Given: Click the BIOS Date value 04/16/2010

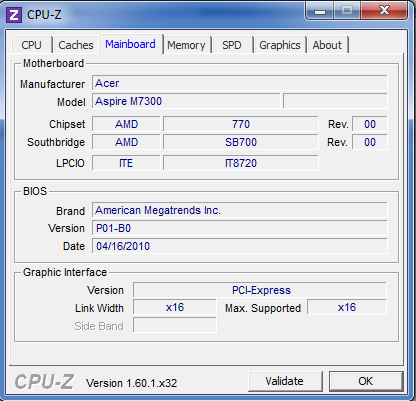Looking at the screenshot, I should [240, 246].
